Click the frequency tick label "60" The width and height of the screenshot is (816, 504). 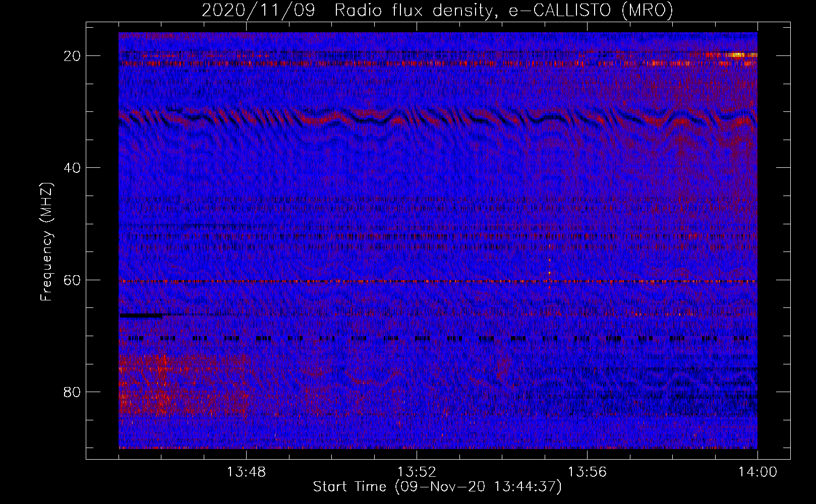pos(73,280)
